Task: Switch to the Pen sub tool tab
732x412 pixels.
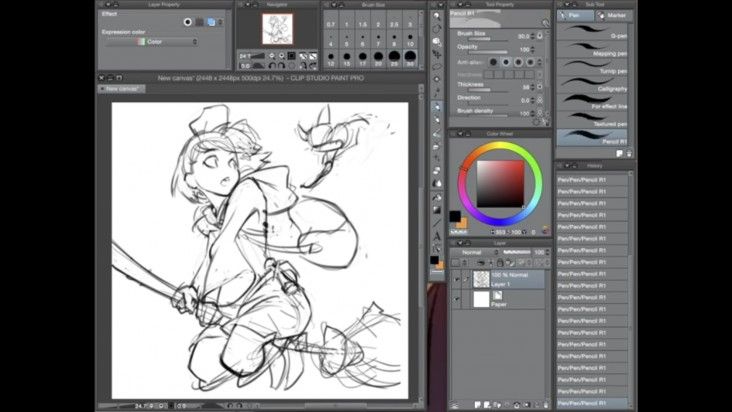Action: pos(575,15)
